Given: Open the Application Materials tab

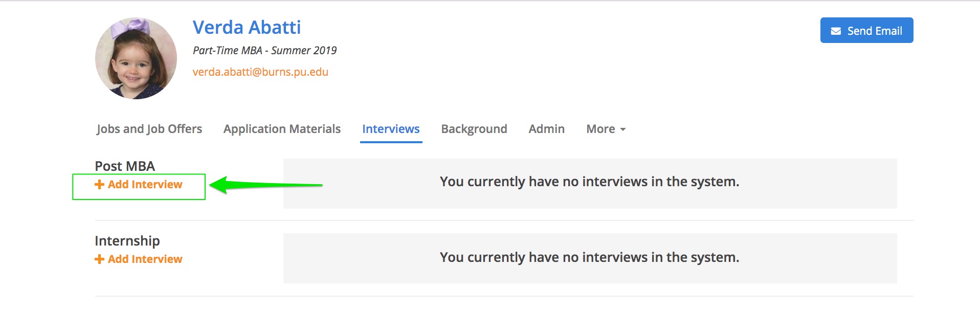Looking at the screenshot, I should [x=282, y=129].
